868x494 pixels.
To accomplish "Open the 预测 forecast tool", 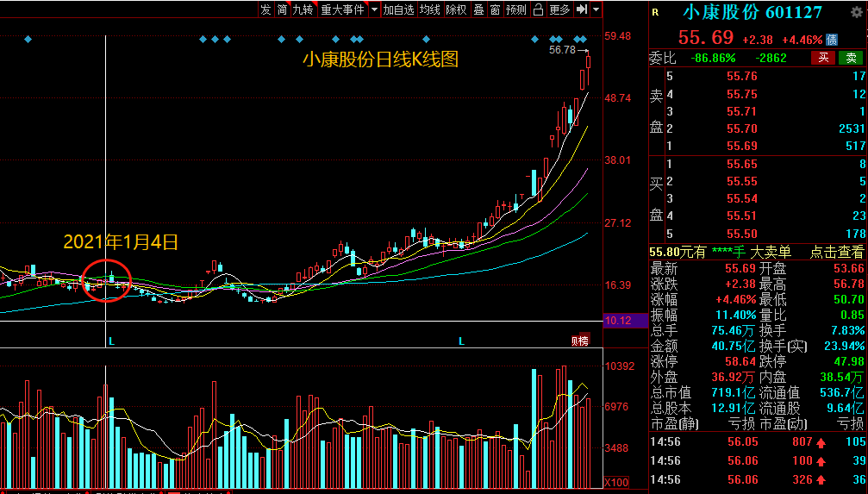I will click(516, 9).
